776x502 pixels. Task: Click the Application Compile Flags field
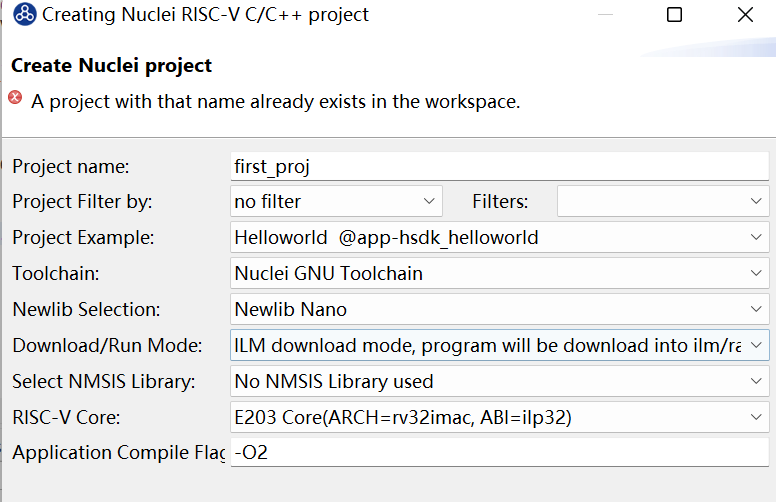tap(499, 452)
